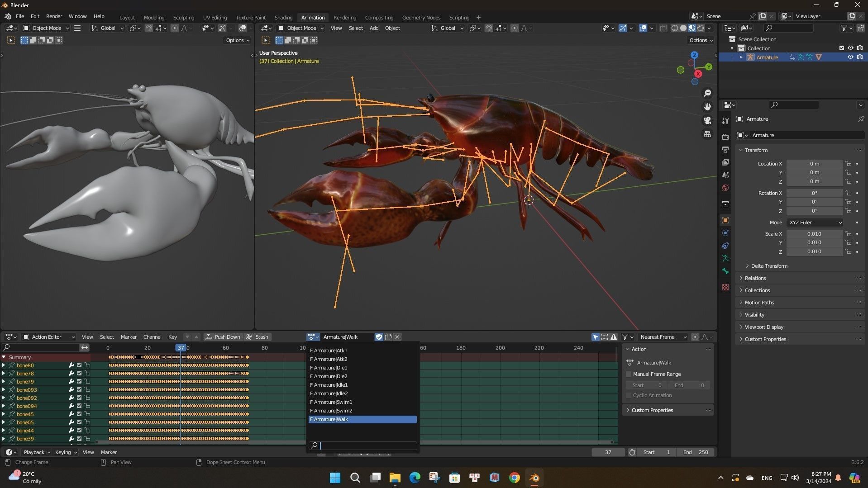Open the Tool properties tab
The height and width of the screenshot is (488, 868).
coord(725,121)
